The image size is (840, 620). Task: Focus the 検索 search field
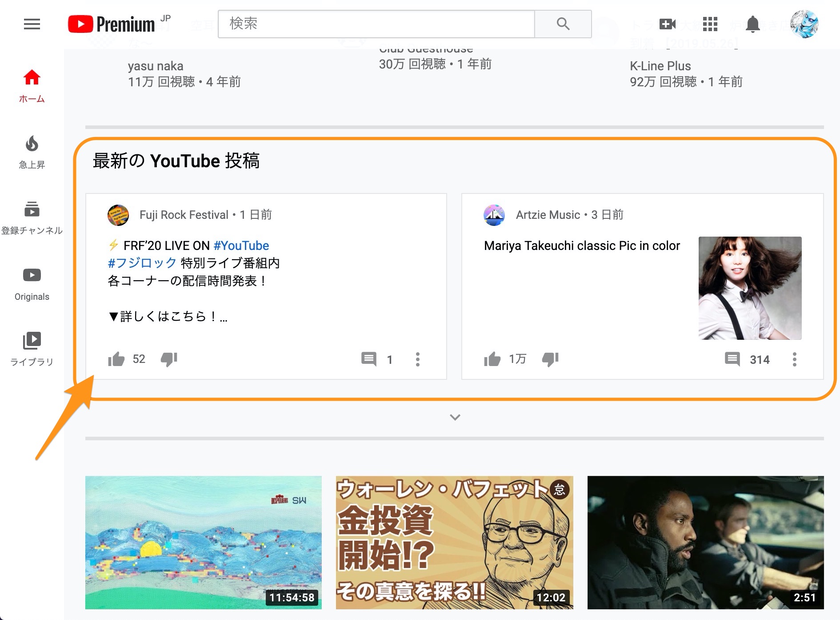pos(376,24)
